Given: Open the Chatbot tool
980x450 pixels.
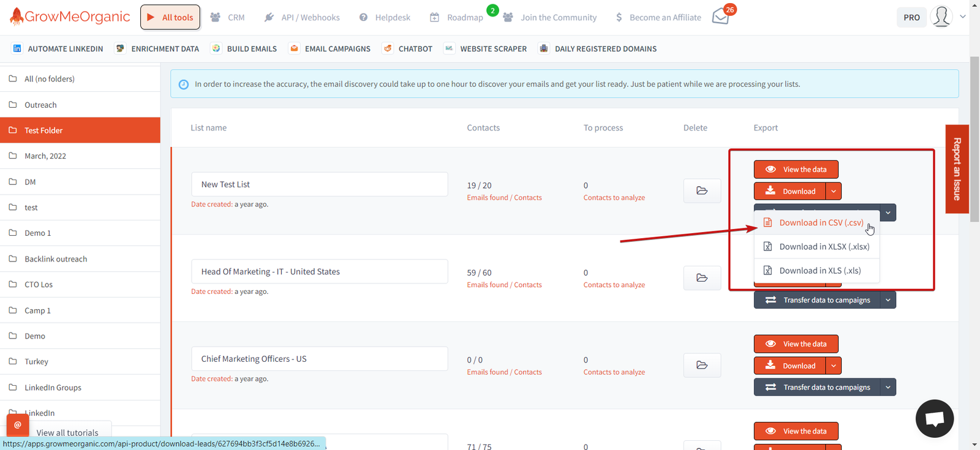Looking at the screenshot, I should coord(407,48).
